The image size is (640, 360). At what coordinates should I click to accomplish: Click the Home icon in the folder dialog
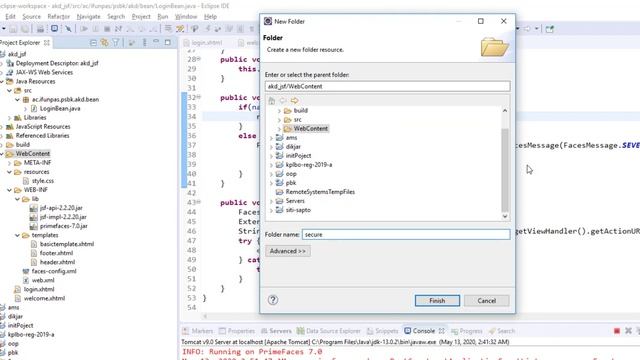[271, 101]
